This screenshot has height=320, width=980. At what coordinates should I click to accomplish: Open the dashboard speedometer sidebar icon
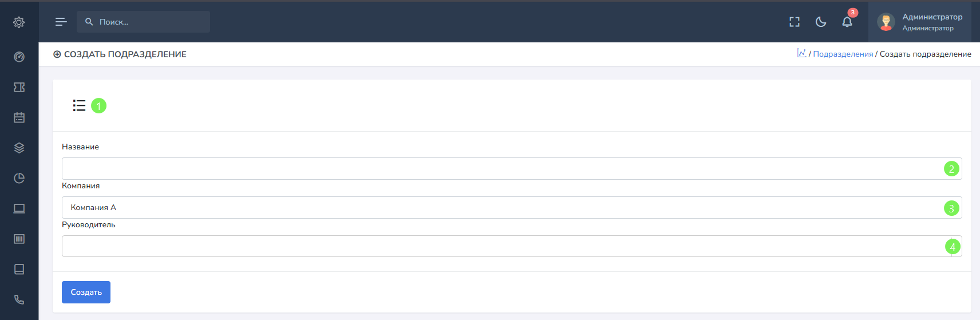[x=19, y=57]
